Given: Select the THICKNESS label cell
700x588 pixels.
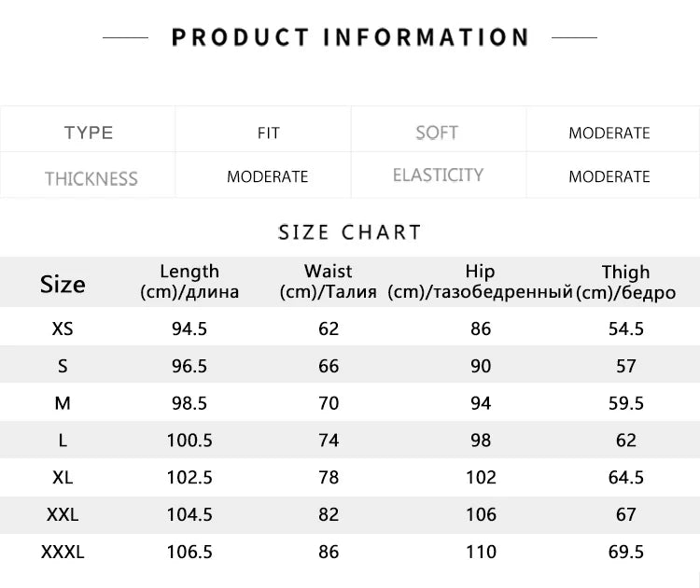Looking at the screenshot, I should click(91, 177).
